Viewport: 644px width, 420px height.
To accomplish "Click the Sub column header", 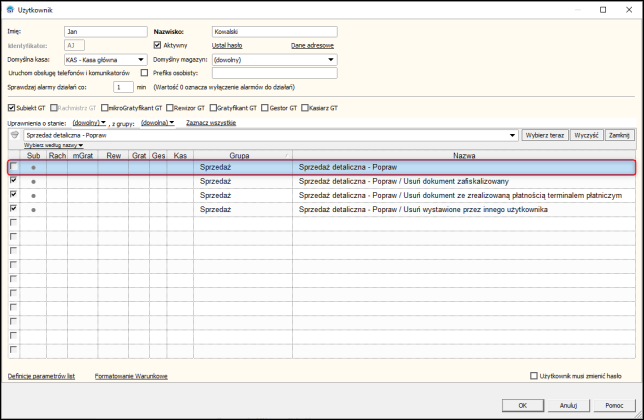I will point(33,156).
